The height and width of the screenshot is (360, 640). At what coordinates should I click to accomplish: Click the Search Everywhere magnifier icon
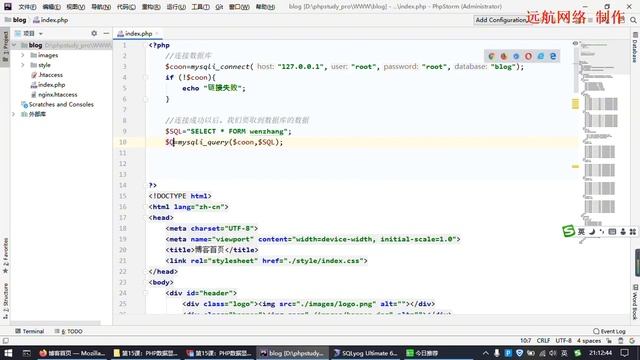pos(633,20)
